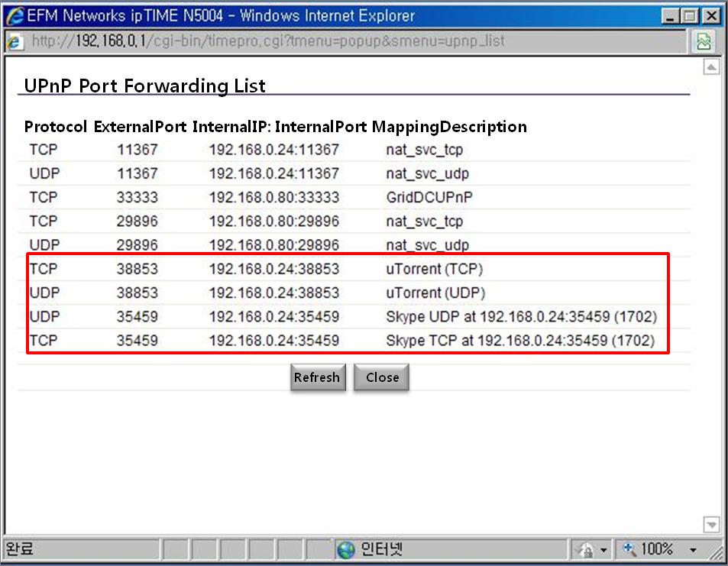Click the InternalIP: InternalPort column header
This screenshot has height=566, width=728.
click(x=280, y=126)
